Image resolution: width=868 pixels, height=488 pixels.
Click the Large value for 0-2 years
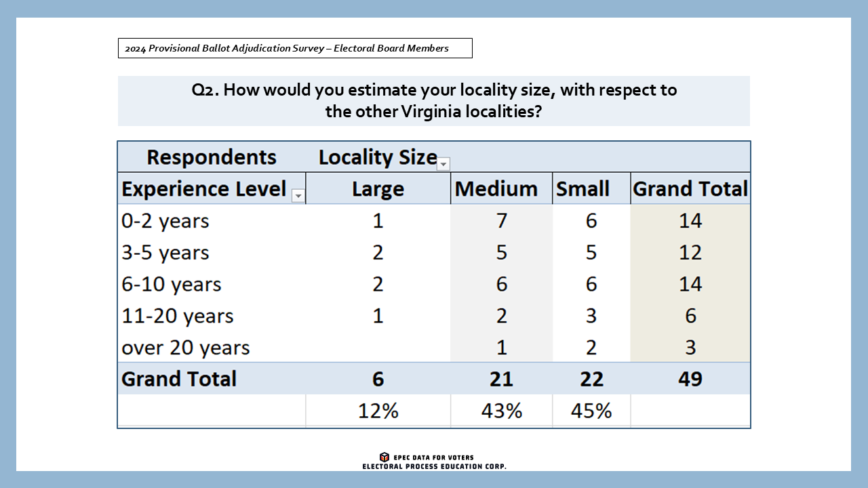378,221
